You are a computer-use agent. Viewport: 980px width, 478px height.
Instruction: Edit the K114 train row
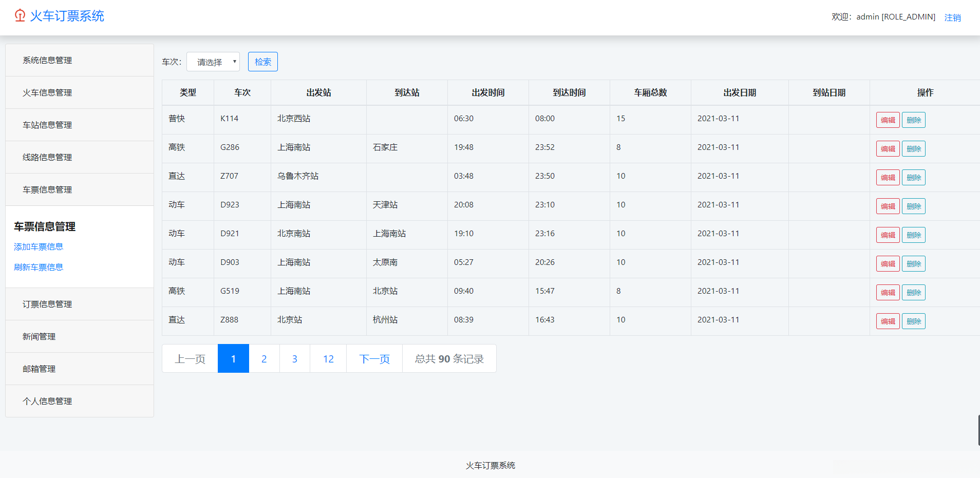(x=888, y=120)
